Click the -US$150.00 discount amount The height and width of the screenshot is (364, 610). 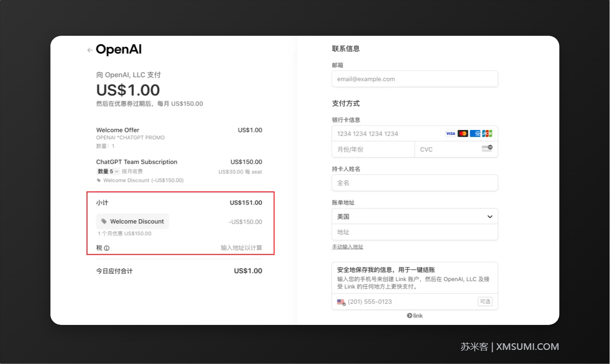tap(245, 222)
